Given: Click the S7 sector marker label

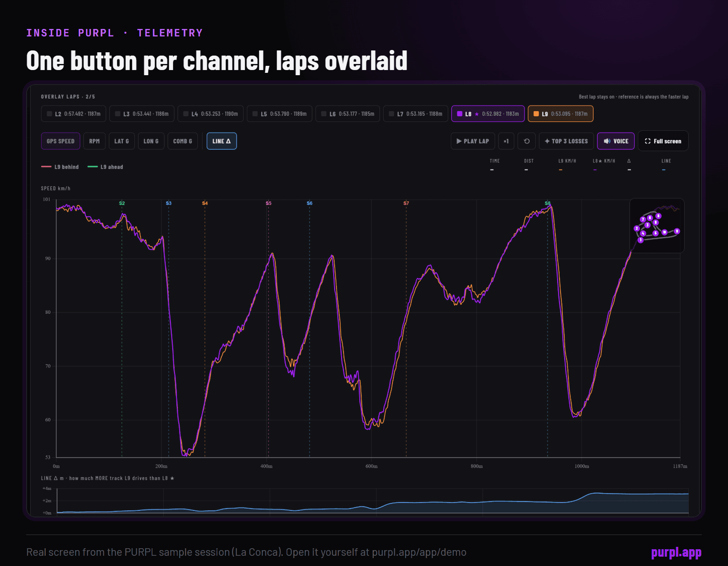Looking at the screenshot, I should 406,203.
